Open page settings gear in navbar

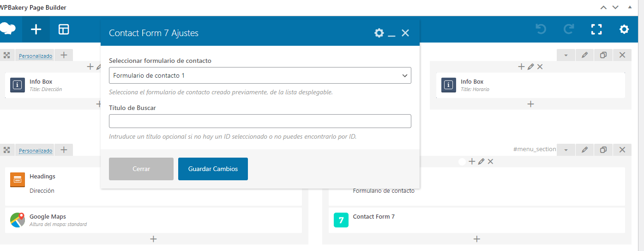624,30
